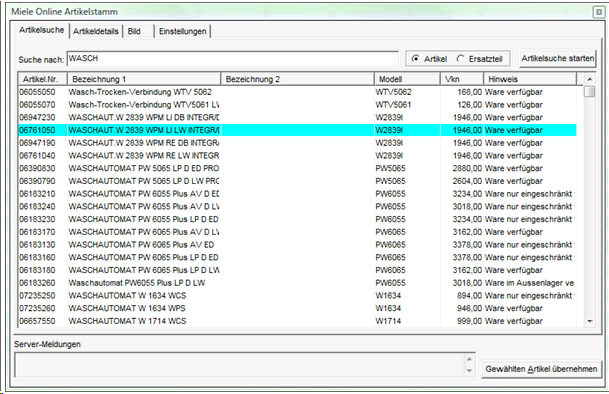The height and width of the screenshot is (394, 609).
Task: Sort by the Vkn price column header
Action: click(x=462, y=79)
